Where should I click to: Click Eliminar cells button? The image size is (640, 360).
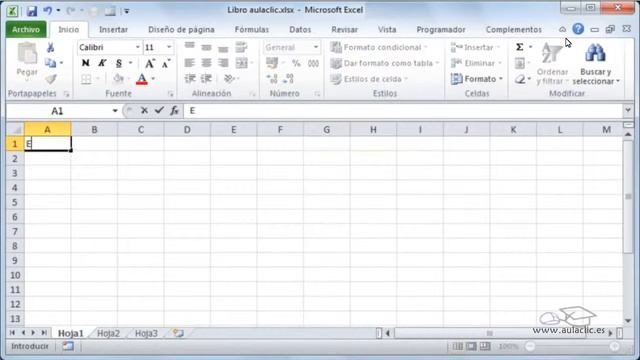click(x=476, y=63)
